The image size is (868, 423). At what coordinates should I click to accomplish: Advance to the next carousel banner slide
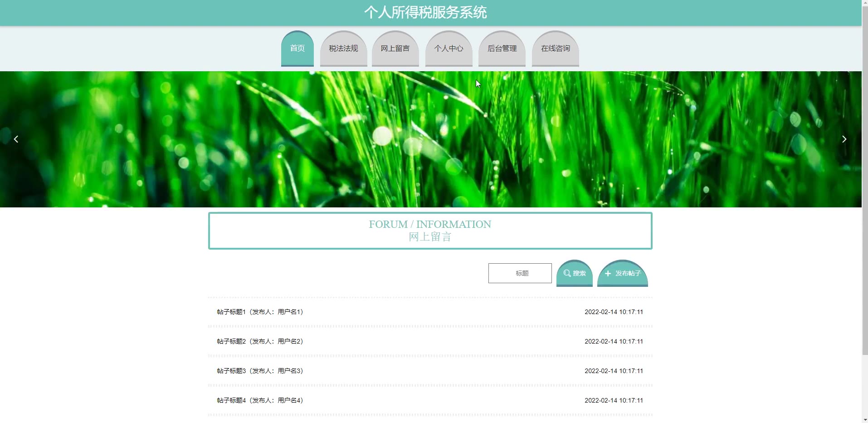pos(844,139)
